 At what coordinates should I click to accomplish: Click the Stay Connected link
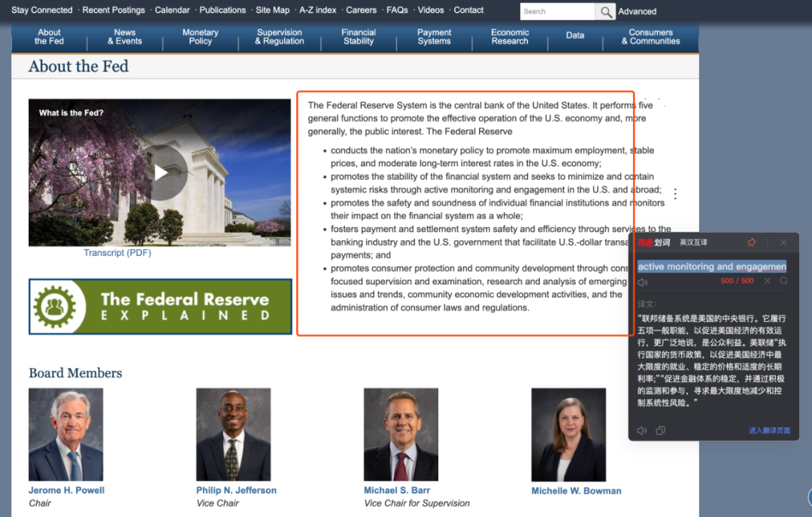(42, 10)
